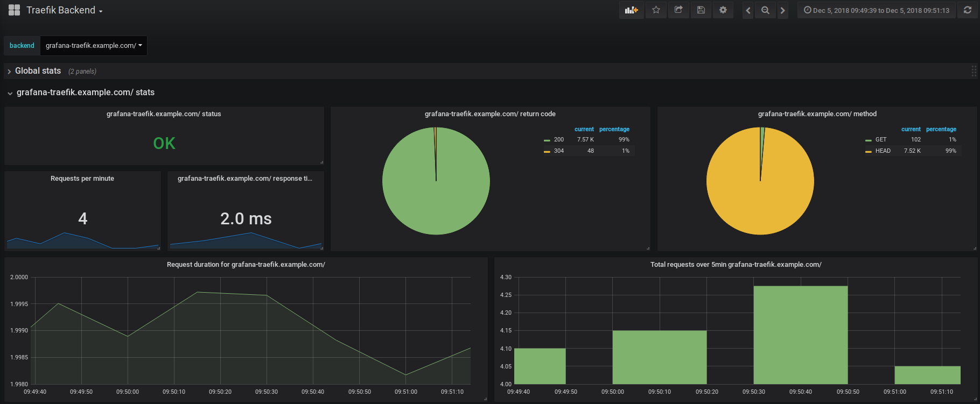Expand the Global stats row
Image resolution: width=980 pixels, height=404 pixels.
pyautogui.click(x=38, y=71)
